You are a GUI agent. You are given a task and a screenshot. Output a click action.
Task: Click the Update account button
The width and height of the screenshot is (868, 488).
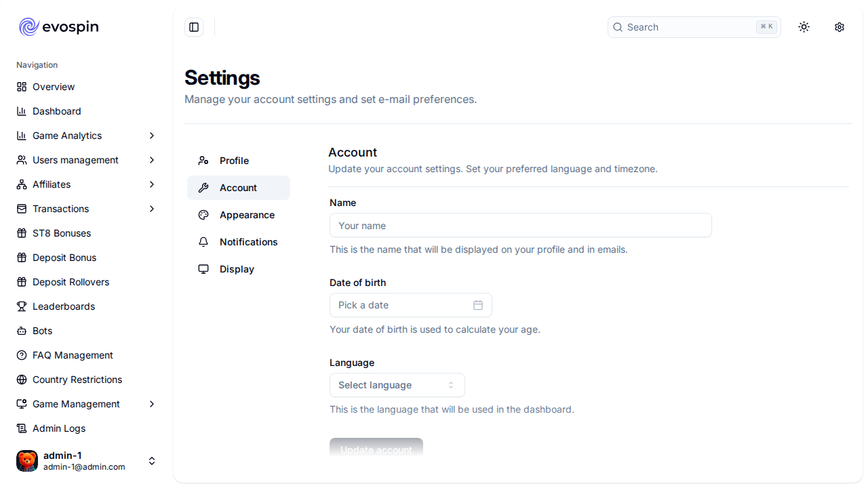tap(376, 448)
